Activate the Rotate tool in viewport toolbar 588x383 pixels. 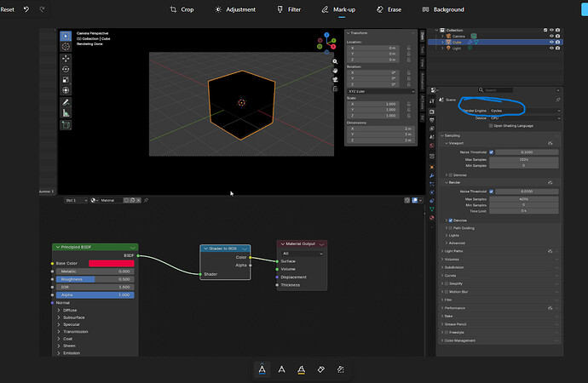tap(66, 69)
